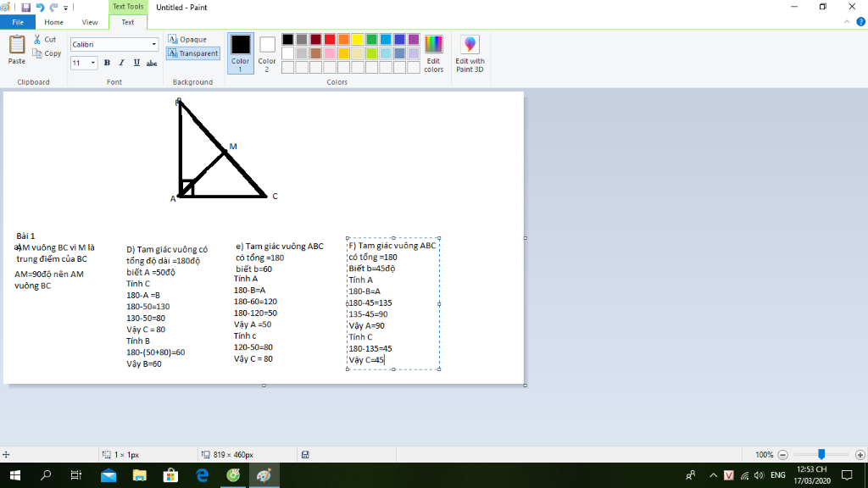Paste from clipboard

click(17, 49)
